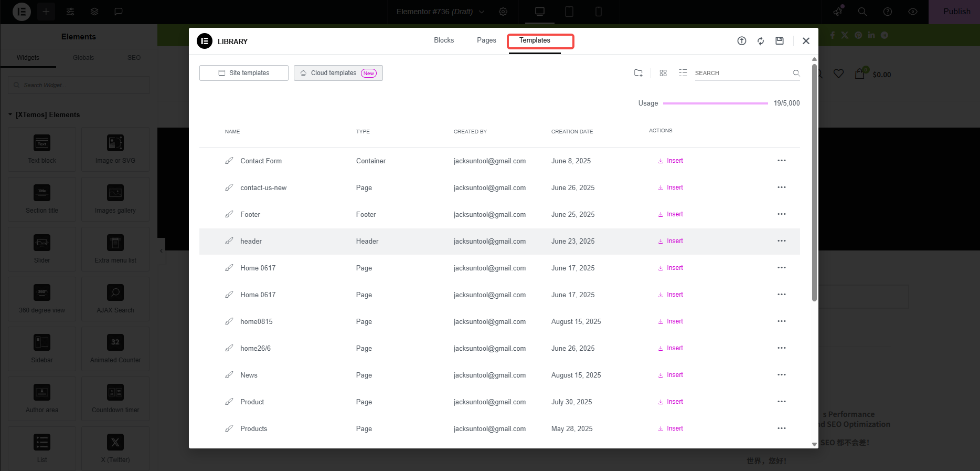This screenshot has width=980, height=471.
Task: Click the pencil icon beside Contact Form
Action: 229,161
